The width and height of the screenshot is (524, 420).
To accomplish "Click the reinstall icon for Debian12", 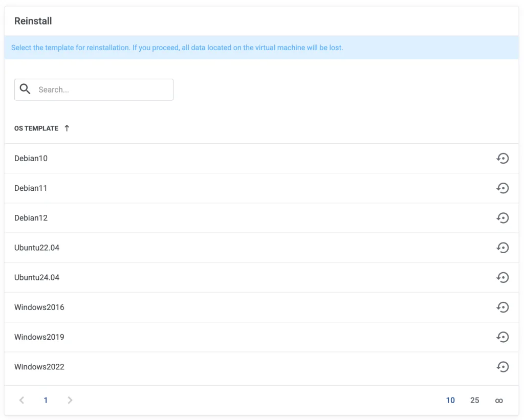I will (x=503, y=218).
